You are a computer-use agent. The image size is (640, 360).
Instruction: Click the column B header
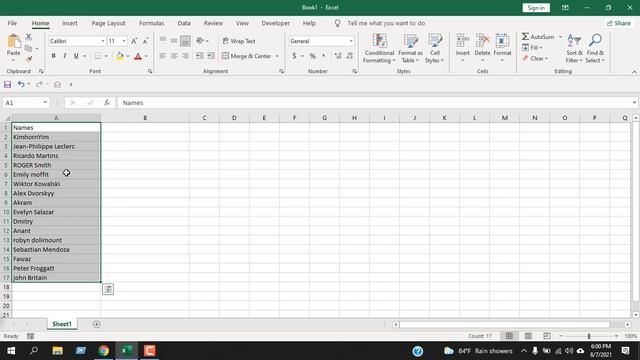click(145, 118)
